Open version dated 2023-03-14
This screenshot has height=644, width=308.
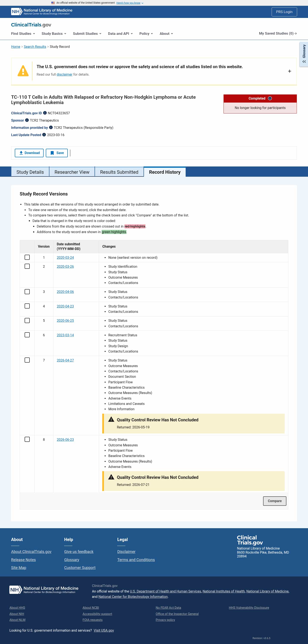(65, 335)
